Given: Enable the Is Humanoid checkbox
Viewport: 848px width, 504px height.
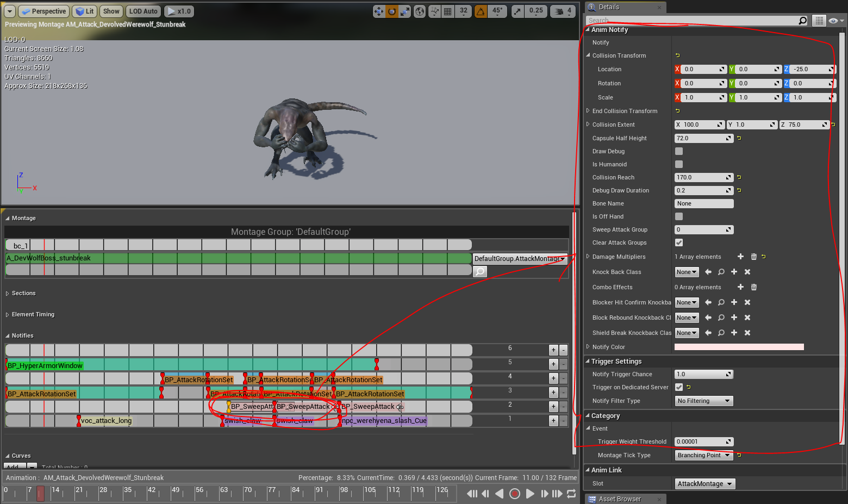Looking at the screenshot, I should pyautogui.click(x=679, y=164).
